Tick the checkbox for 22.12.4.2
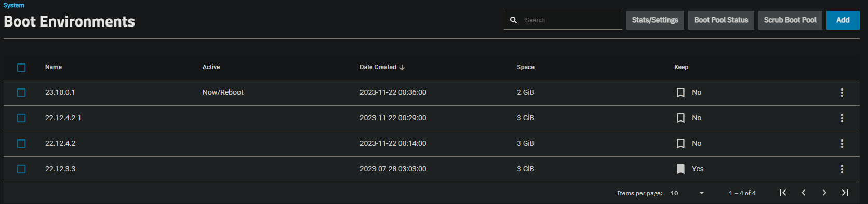This screenshot has height=204, width=868. coord(21,144)
